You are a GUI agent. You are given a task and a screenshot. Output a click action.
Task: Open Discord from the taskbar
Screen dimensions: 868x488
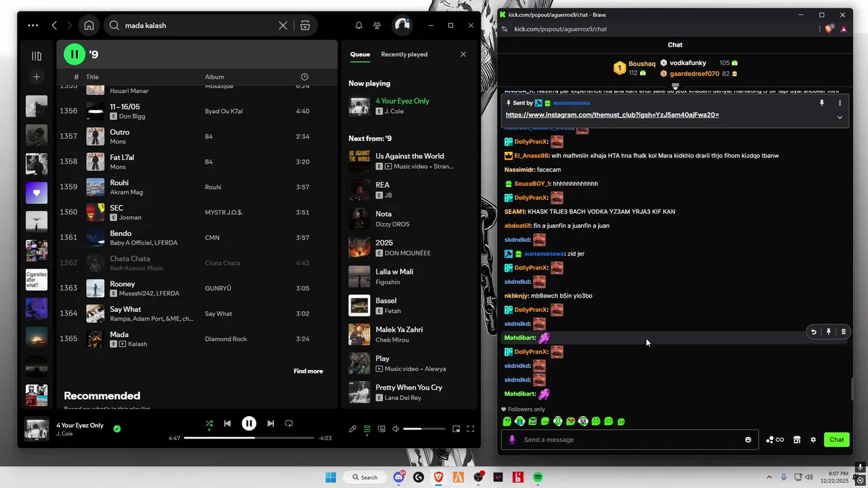click(399, 477)
